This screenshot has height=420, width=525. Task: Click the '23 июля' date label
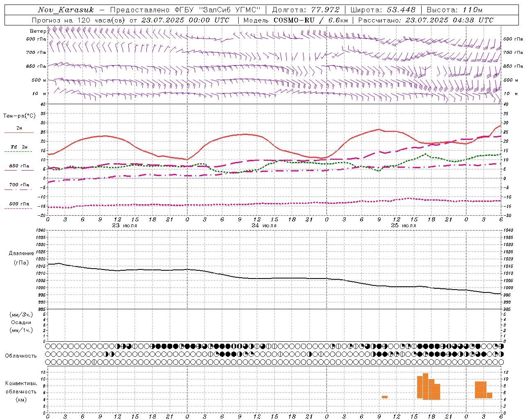[x=125, y=226]
